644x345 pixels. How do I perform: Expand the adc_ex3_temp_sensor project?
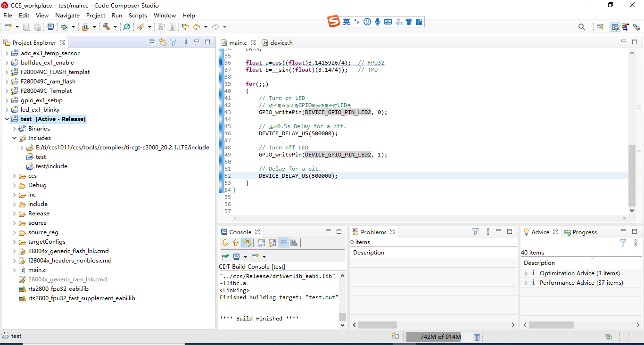click(7, 53)
